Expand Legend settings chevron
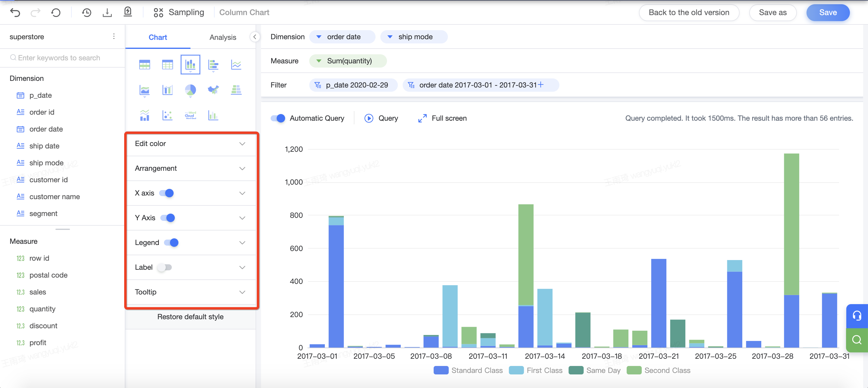Screen dimensions: 868x388 pyautogui.click(x=242, y=243)
